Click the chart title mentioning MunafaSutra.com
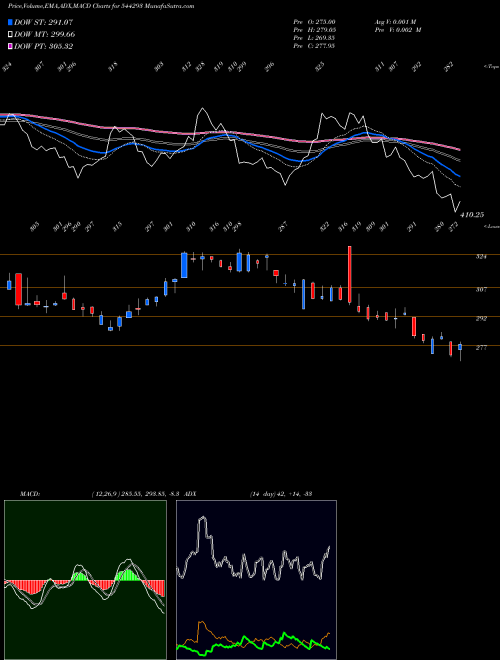The height and width of the screenshot is (660, 500). pos(101,6)
